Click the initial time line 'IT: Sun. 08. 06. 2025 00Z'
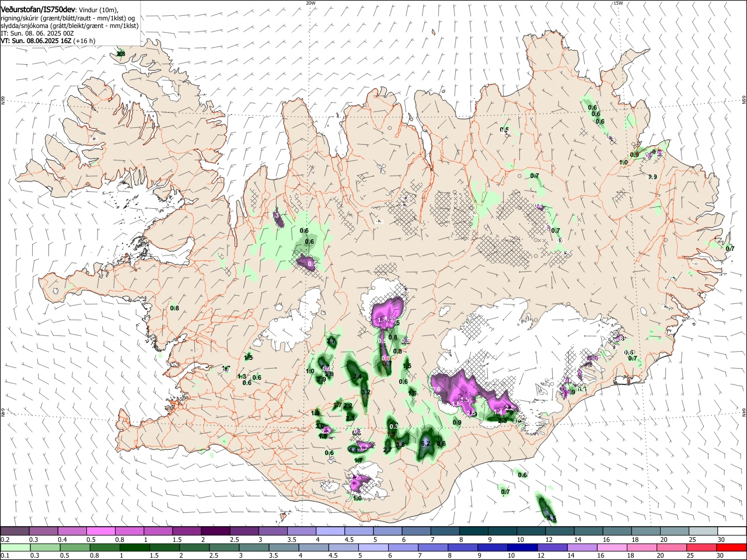Viewport: 747px width, 560px height. tap(37, 33)
